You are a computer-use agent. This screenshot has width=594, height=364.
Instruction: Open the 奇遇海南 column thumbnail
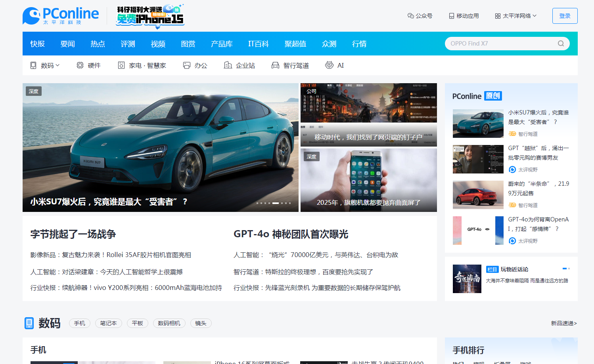coord(467,279)
